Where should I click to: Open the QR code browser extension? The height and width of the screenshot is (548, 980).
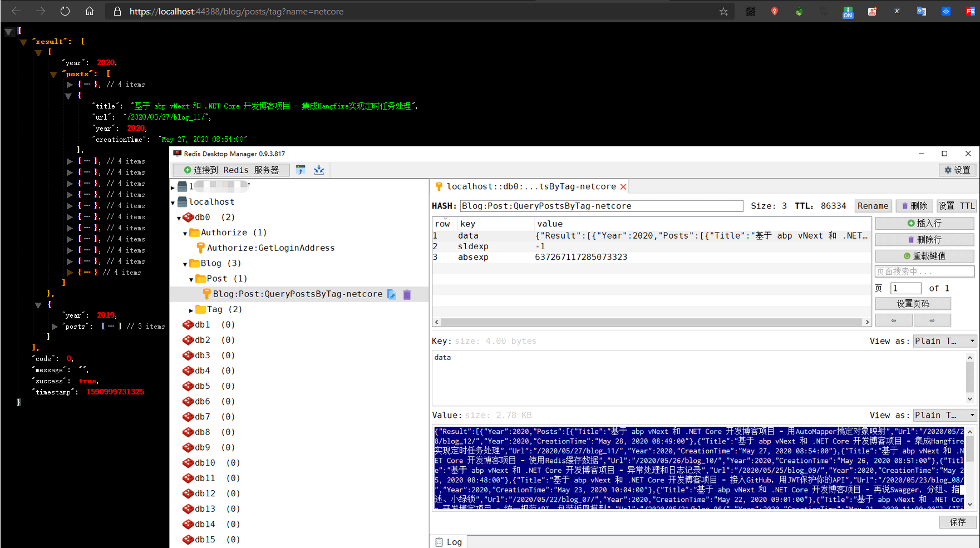(x=750, y=11)
